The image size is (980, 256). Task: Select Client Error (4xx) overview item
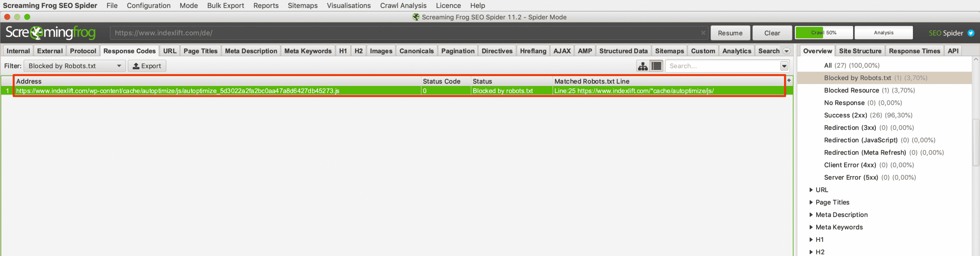(869, 165)
